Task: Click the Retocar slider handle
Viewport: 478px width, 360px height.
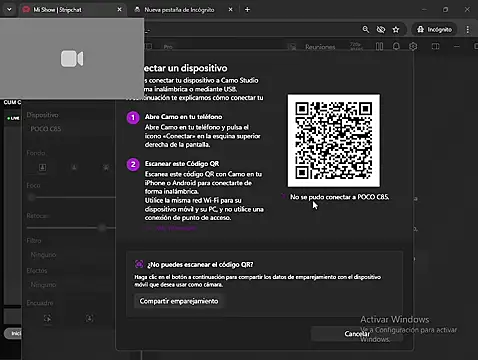Action: click(x=102, y=228)
